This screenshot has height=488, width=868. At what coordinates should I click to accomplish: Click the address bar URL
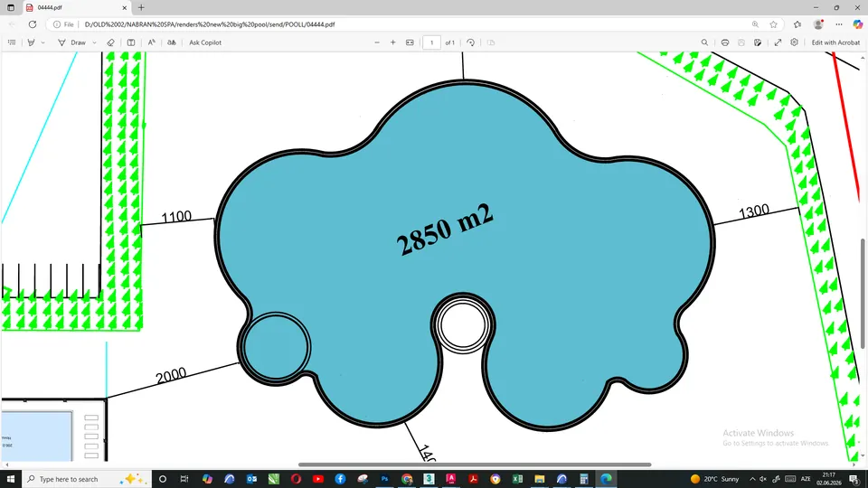[x=209, y=24]
